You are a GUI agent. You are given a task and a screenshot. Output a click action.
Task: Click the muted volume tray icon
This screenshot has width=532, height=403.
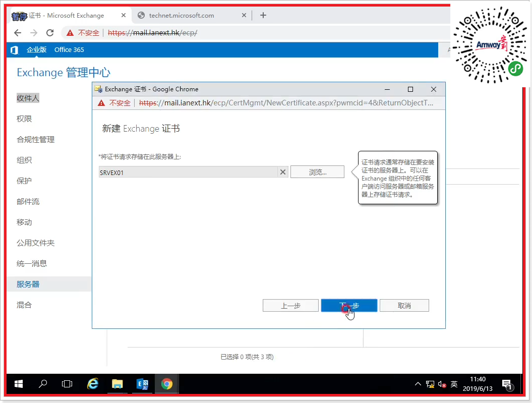(x=442, y=384)
